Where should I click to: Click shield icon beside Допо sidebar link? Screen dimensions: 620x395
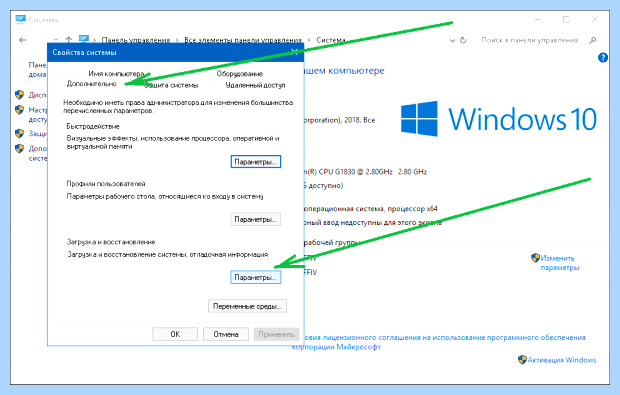[x=19, y=148]
